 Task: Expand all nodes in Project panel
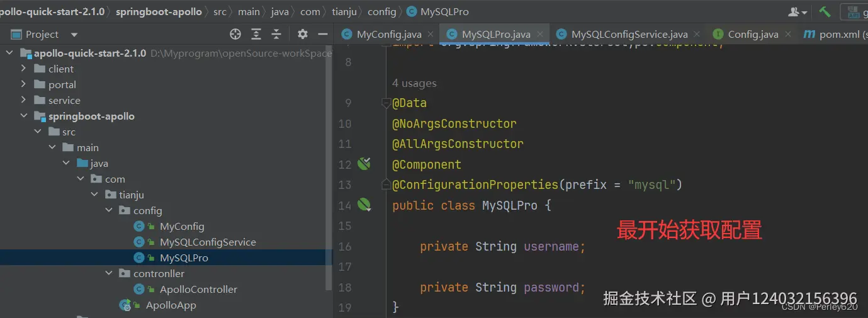click(256, 34)
